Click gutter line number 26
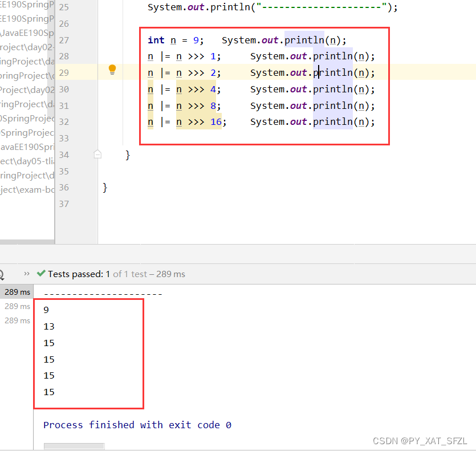The width and height of the screenshot is (476, 451). [64, 24]
